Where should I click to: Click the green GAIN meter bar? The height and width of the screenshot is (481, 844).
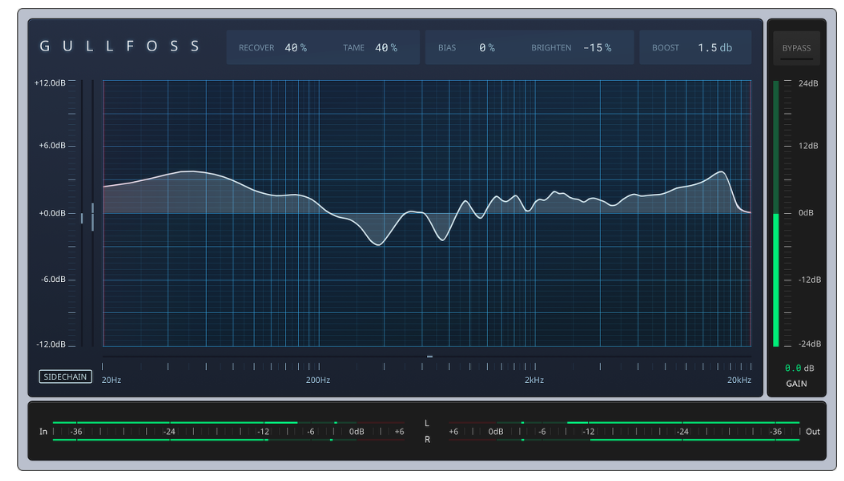[776, 280]
